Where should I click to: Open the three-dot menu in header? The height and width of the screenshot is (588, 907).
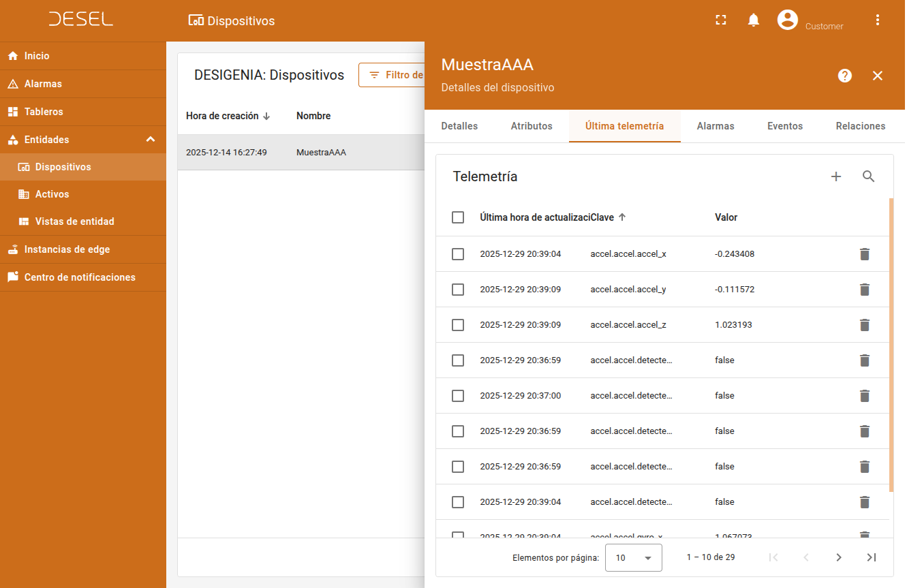tap(878, 20)
